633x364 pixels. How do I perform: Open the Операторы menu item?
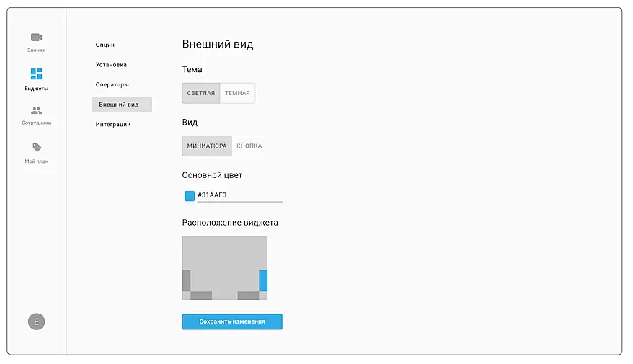tap(112, 85)
